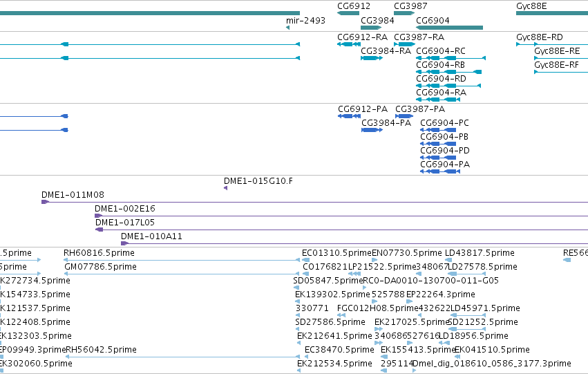Image resolution: width=588 pixels, height=374 pixels.
Task: Select EST LD27578.5prime
Action: pos(466,274)
